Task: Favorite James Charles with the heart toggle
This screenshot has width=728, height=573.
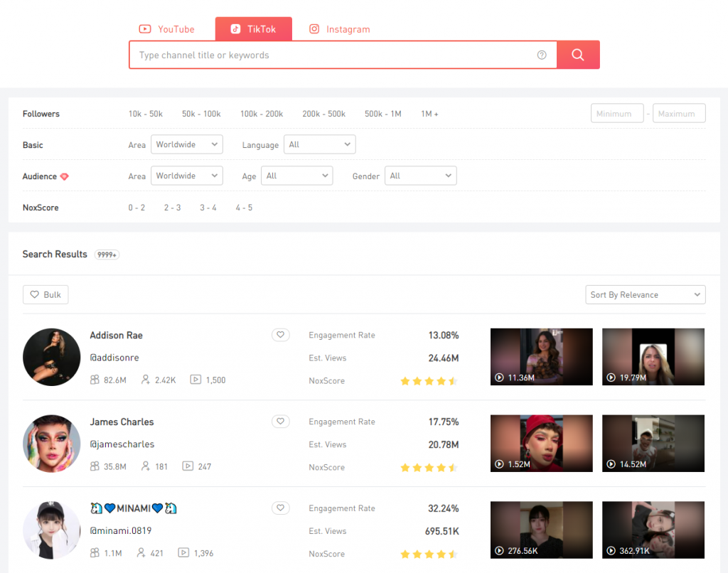Action: coord(280,421)
